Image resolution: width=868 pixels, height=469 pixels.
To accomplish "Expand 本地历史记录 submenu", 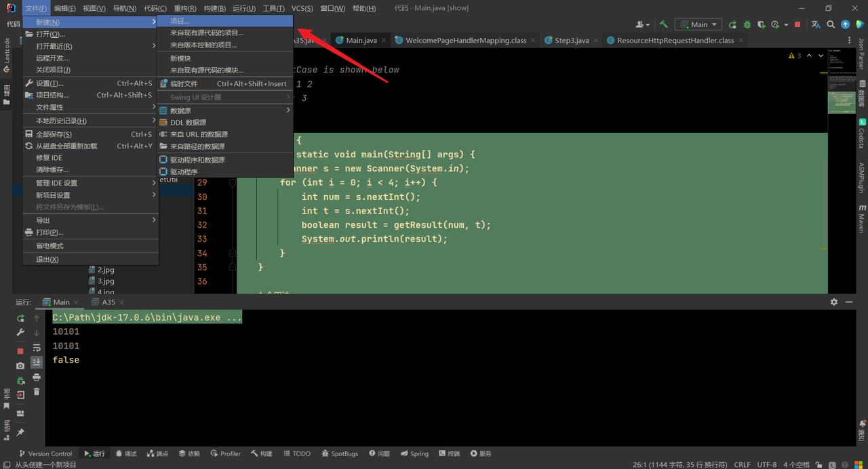I will coord(91,121).
